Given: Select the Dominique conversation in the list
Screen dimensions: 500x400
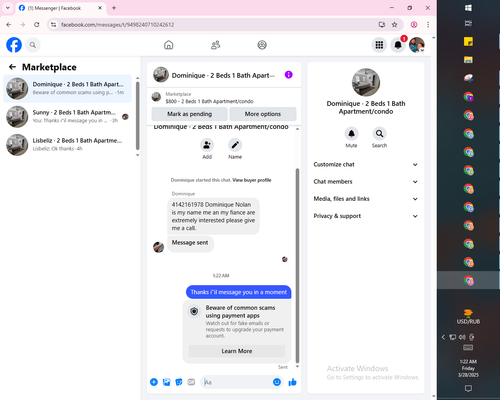Looking at the screenshot, I should coord(67,89).
